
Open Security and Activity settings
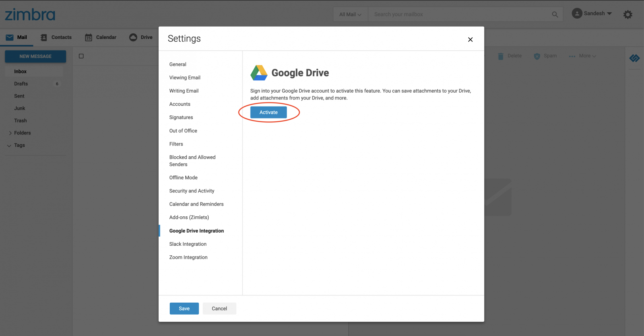[x=192, y=191]
